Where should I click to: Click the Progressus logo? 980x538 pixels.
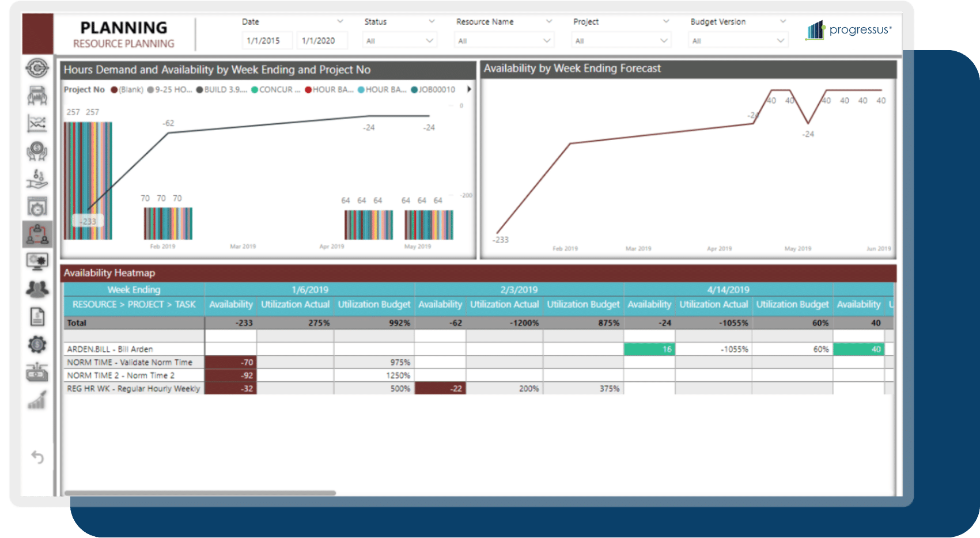(848, 29)
